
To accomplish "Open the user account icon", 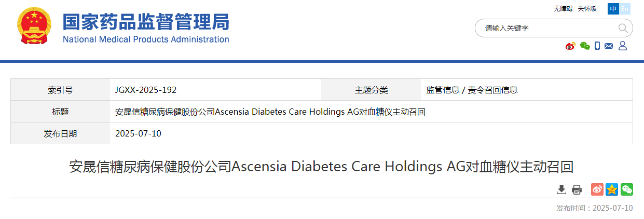I will [623, 46].
